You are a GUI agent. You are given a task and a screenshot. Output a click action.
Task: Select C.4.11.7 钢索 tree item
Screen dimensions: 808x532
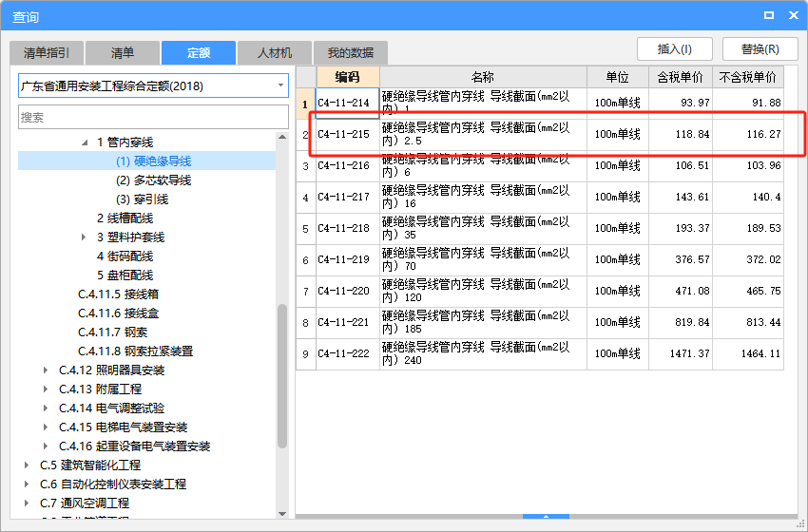pyautogui.click(x=112, y=332)
